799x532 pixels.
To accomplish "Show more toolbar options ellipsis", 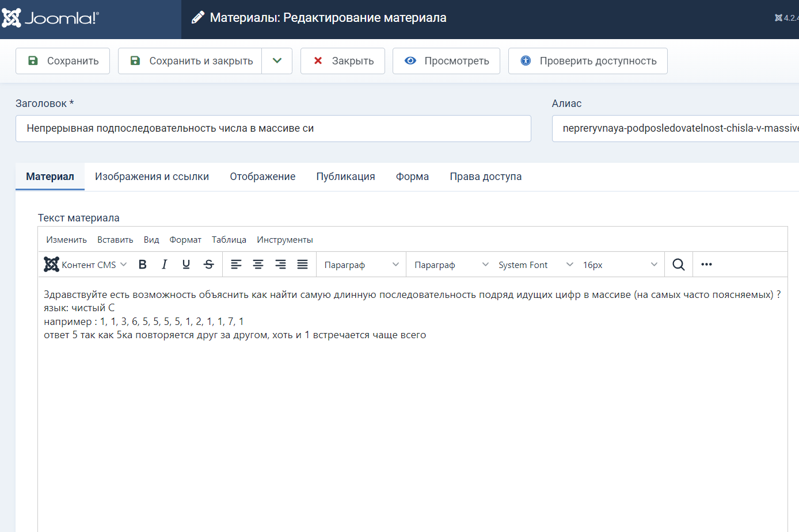I will click(x=706, y=265).
